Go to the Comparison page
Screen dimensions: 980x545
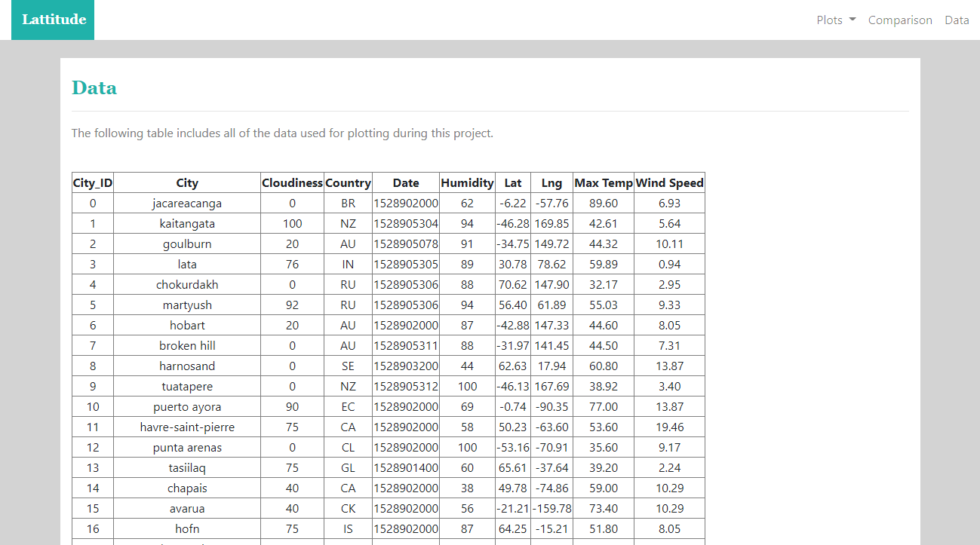[900, 20]
